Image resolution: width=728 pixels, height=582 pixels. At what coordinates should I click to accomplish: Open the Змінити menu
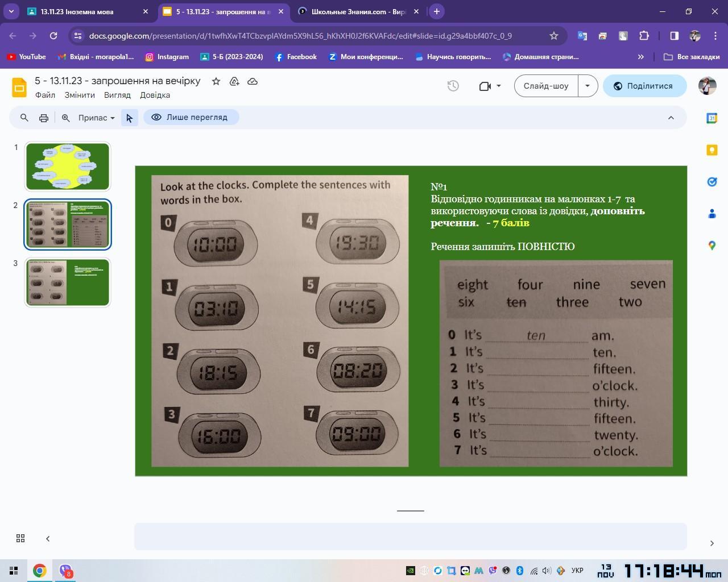point(80,95)
